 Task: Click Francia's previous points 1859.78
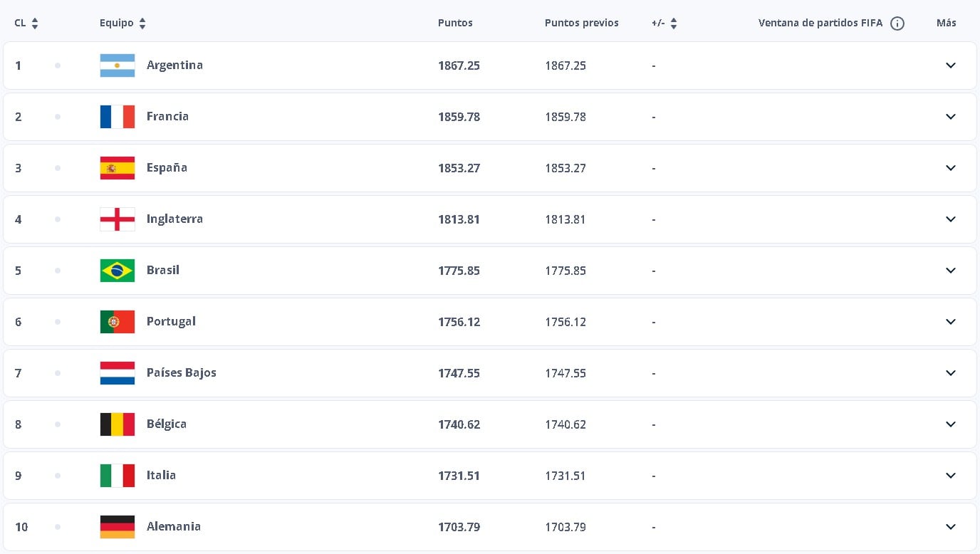(x=565, y=117)
